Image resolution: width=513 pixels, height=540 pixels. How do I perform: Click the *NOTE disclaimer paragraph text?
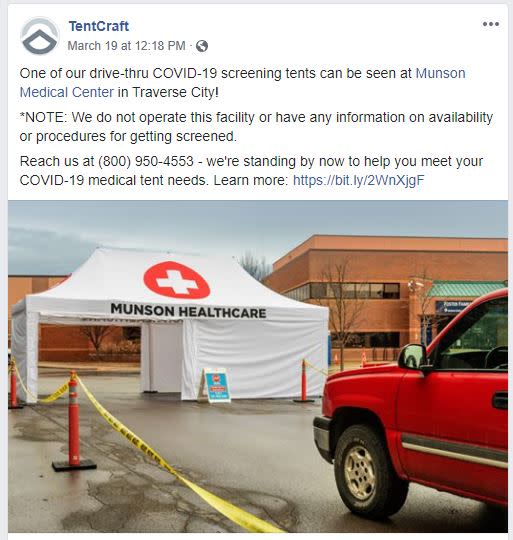(x=256, y=127)
